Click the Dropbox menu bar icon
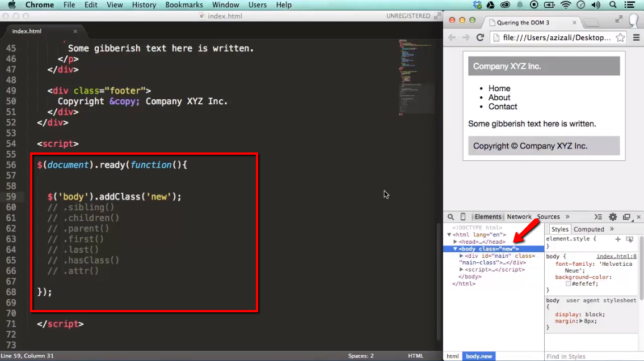 click(477, 5)
